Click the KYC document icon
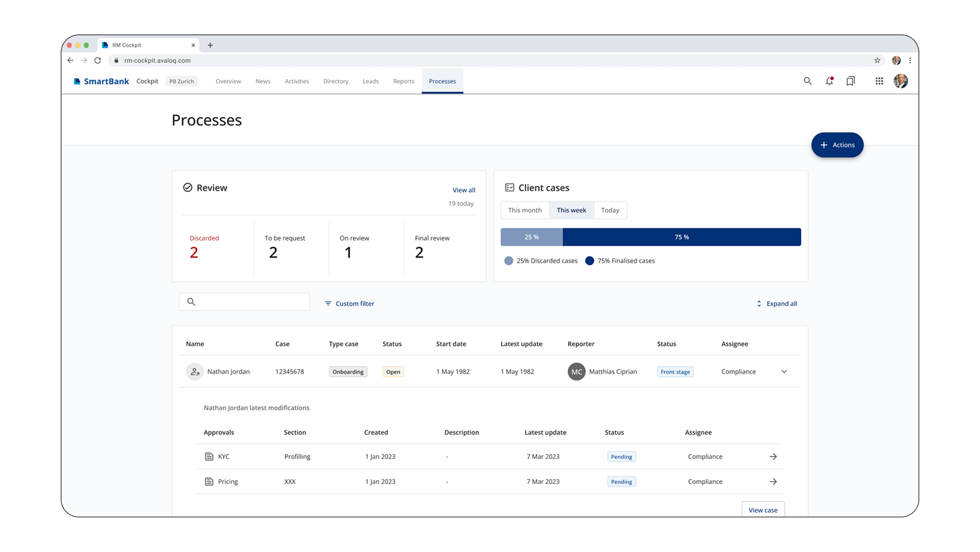The width and height of the screenshot is (980, 552). pos(209,457)
